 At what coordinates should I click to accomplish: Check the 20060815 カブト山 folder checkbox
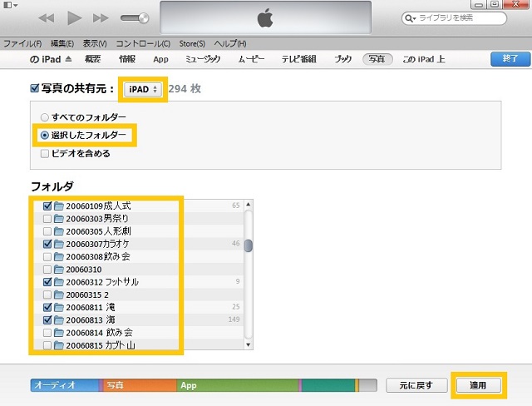tap(47, 345)
